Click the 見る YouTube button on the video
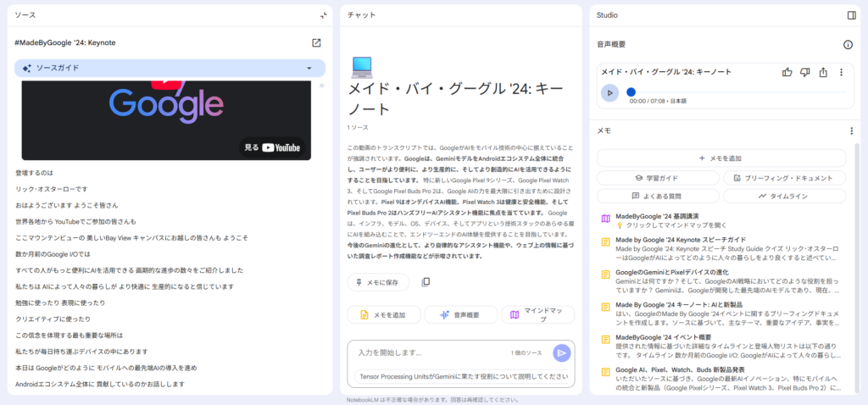The height and width of the screenshot is (405, 868). click(272, 147)
